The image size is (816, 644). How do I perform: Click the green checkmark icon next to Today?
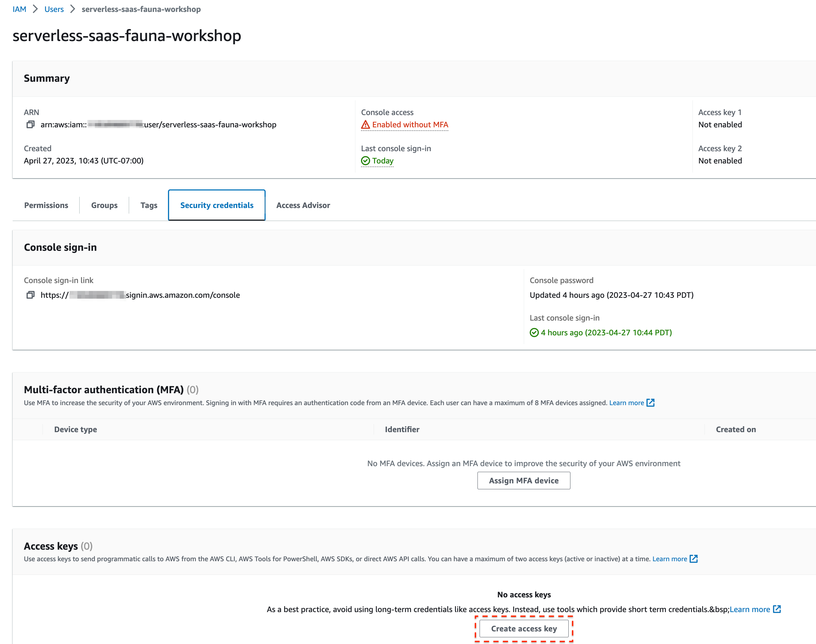point(366,161)
